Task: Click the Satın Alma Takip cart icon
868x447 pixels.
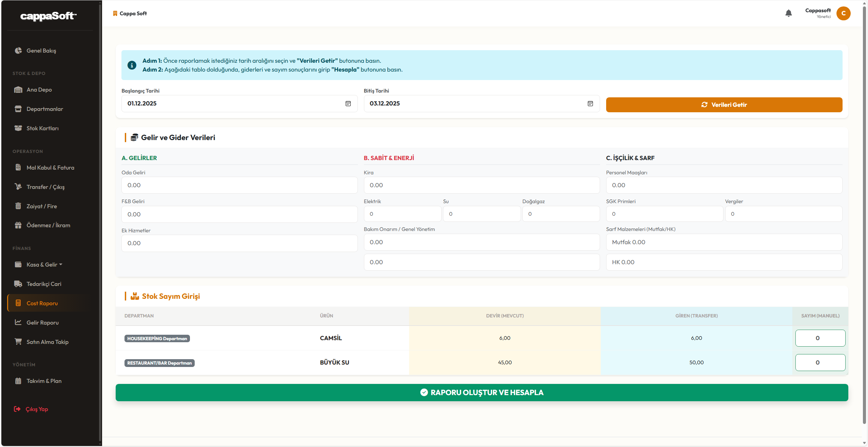Action: pyautogui.click(x=18, y=342)
